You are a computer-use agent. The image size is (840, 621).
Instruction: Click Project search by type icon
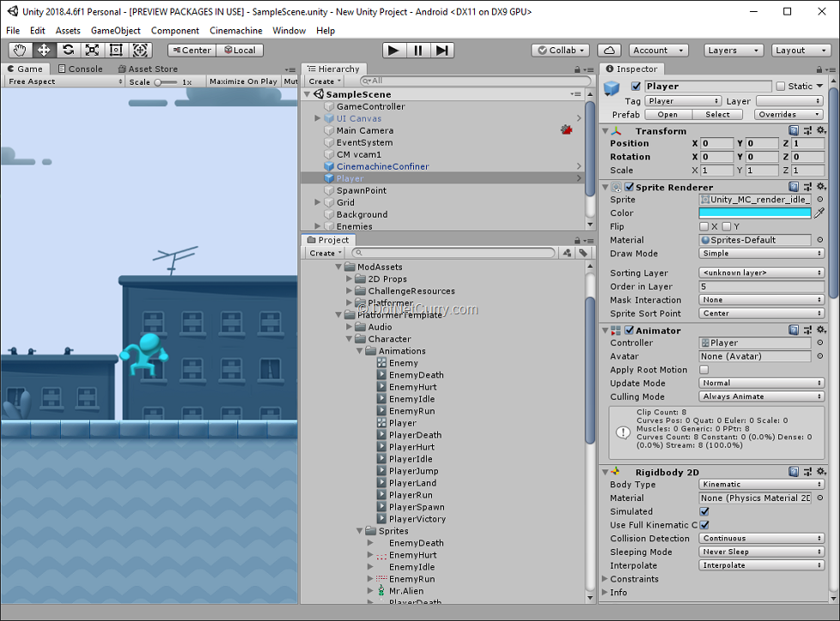pyautogui.click(x=567, y=254)
